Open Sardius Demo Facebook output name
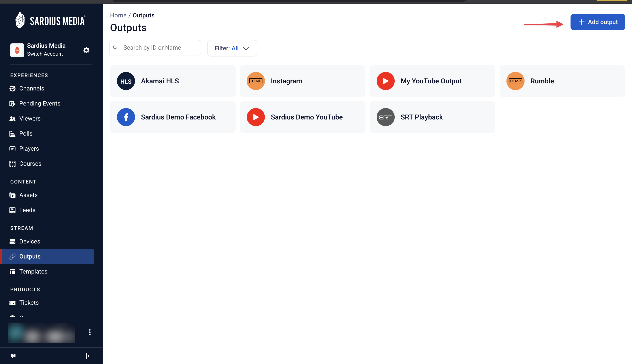 point(178,117)
